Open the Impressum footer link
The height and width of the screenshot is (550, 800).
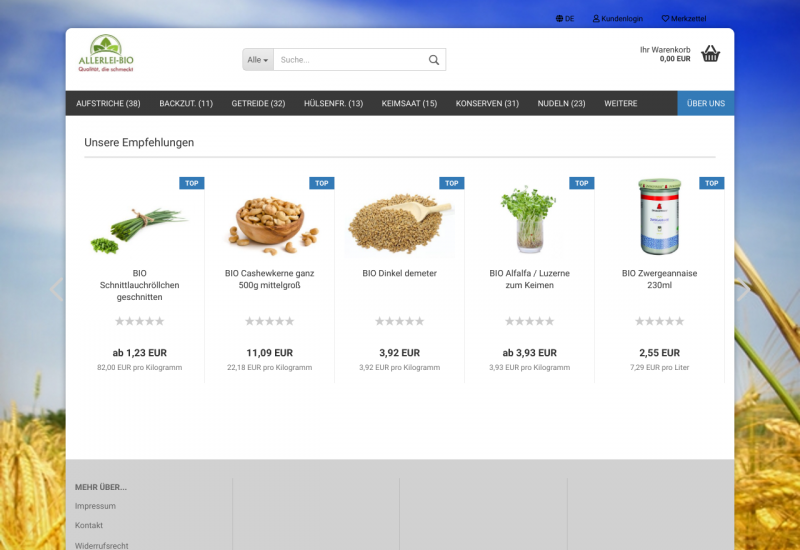point(95,506)
